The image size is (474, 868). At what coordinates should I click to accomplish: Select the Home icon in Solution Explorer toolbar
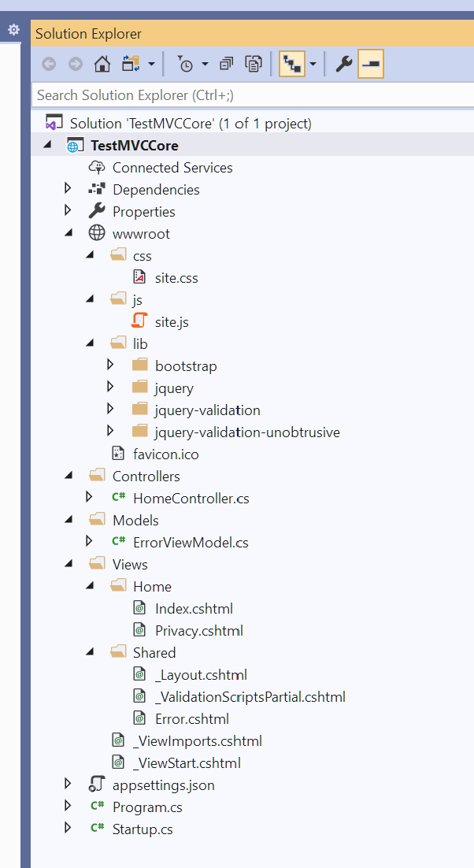point(101,62)
